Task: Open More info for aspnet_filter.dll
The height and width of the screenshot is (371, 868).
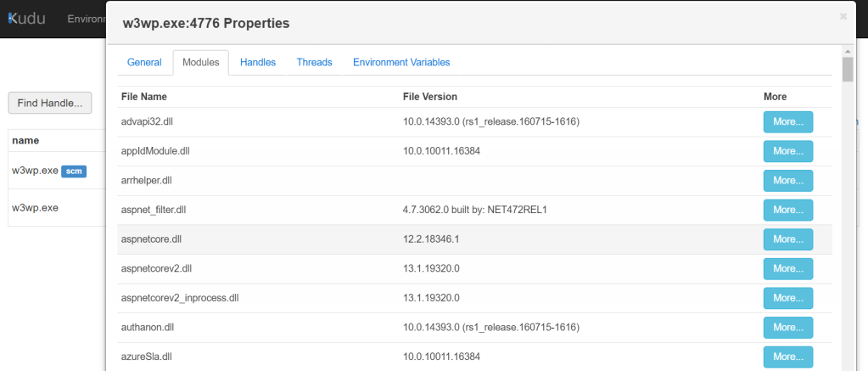Action: pos(788,210)
